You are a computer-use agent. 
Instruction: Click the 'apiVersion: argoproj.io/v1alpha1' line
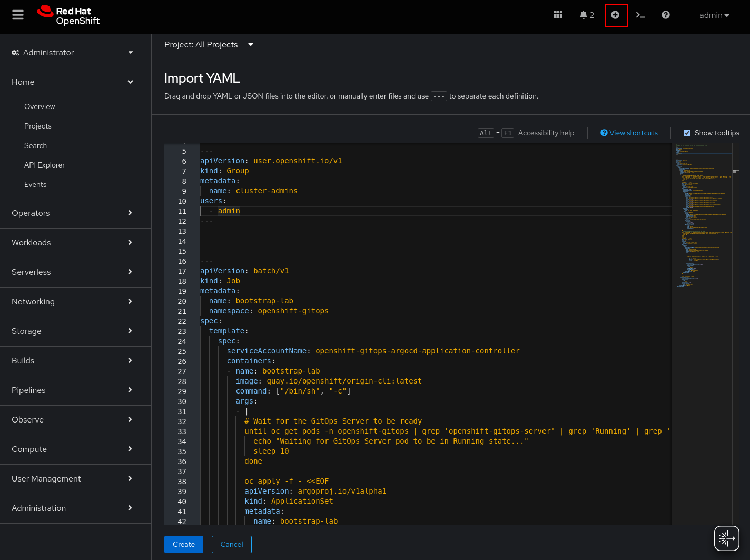315,491
